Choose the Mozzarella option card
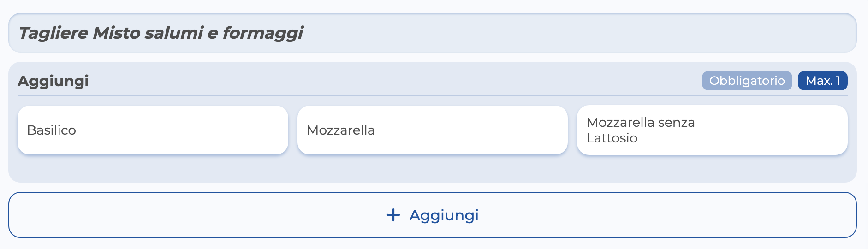The height and width of the screenshot is (249, 868). 432,130
